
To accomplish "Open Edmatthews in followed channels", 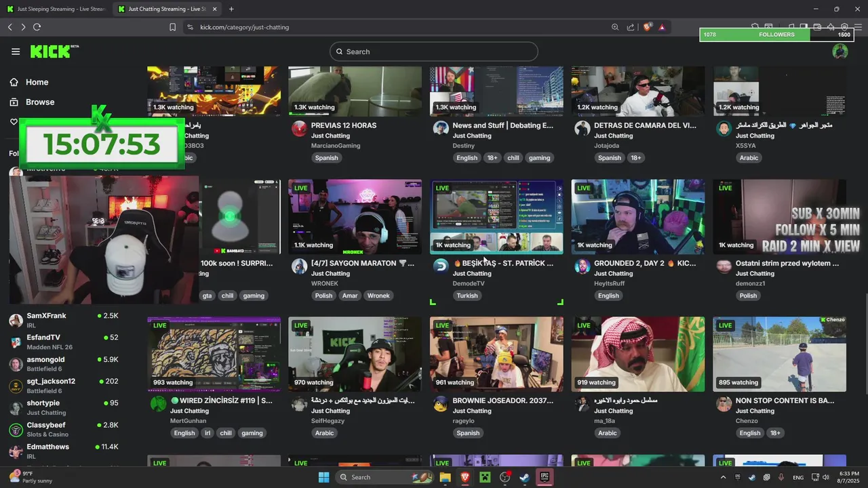I will click(64, 451).
